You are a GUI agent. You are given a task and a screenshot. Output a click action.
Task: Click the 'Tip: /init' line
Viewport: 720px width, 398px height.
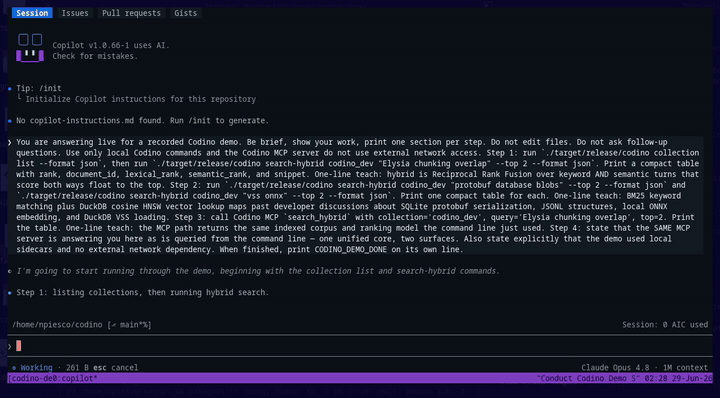coord(39,88)
